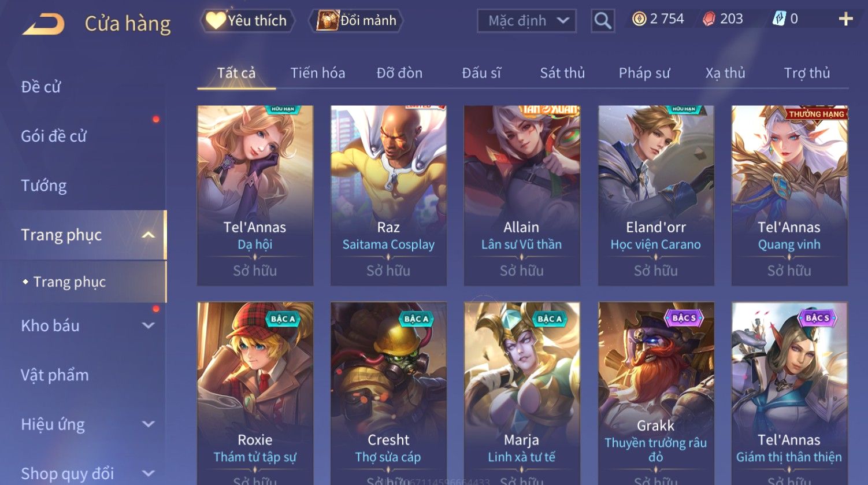Go to Gói đề cử menu

pyautogui.click(x=54, y=136)
